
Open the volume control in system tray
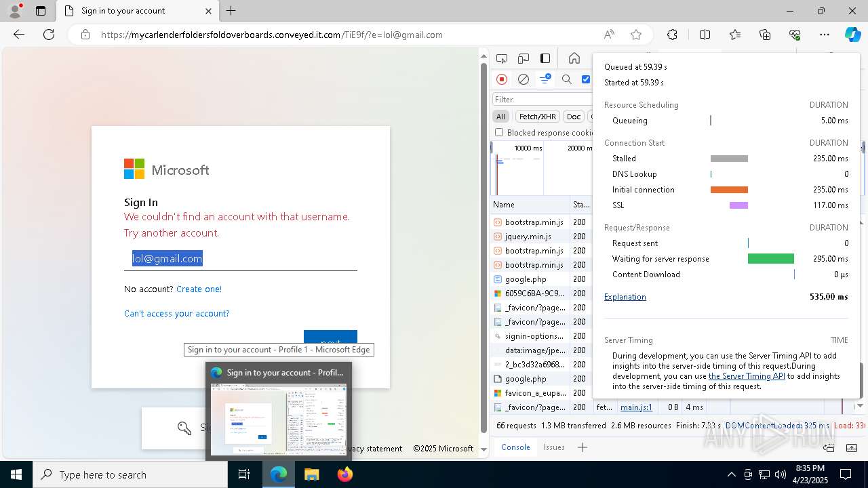pos(781,474)
